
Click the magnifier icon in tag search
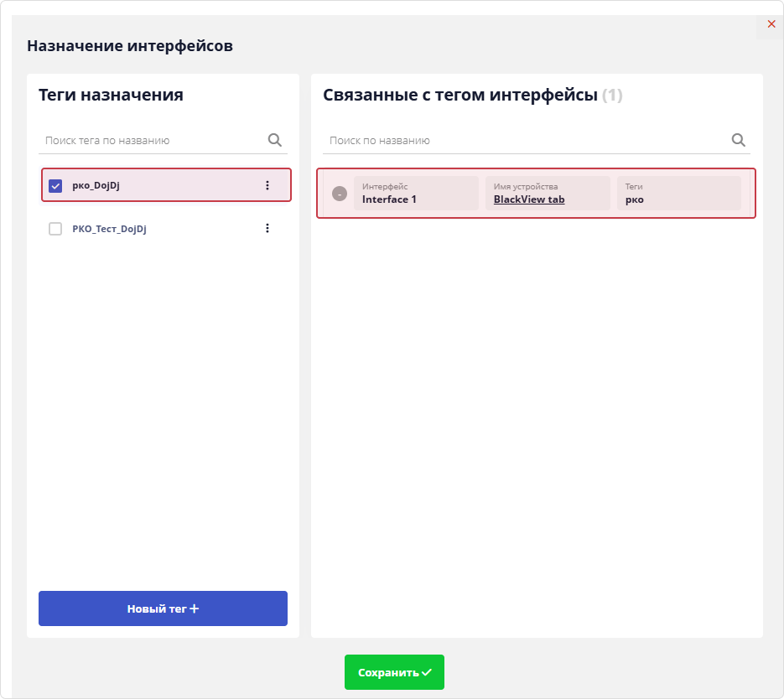point(275,139)
